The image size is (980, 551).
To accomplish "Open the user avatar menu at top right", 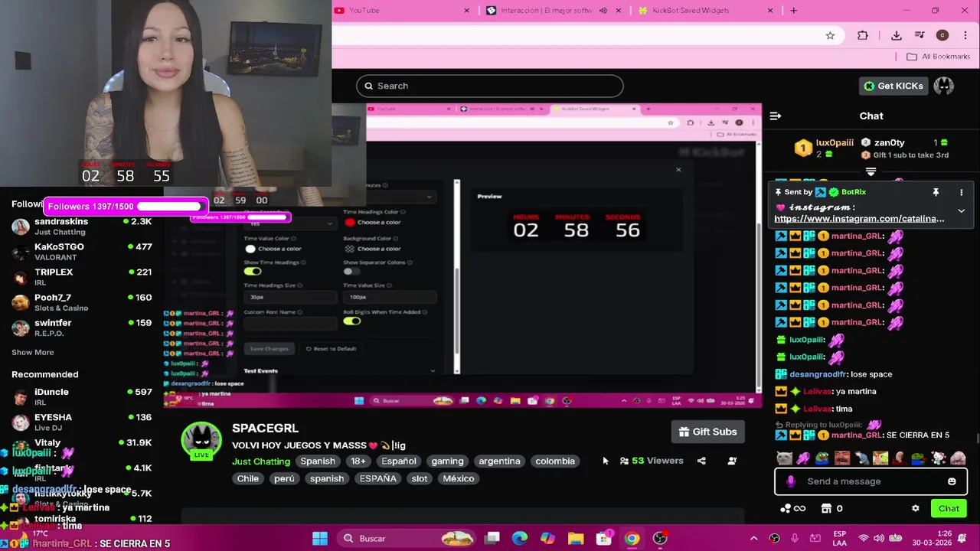I will (x=943, y=86).
